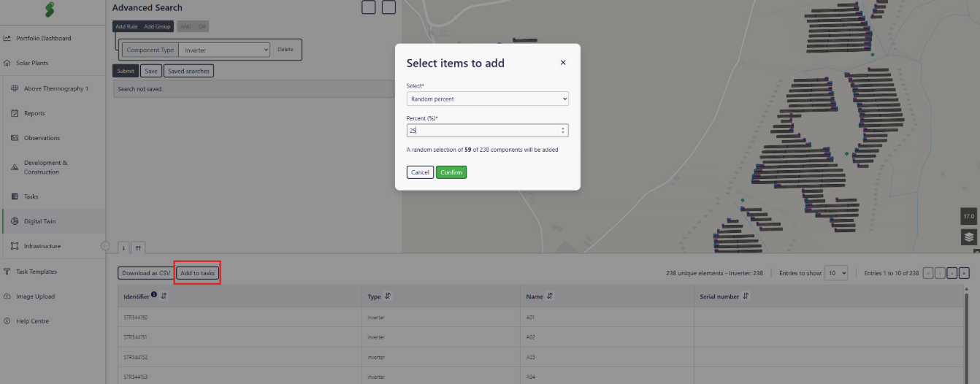
Task: Sort table by Name column
Action: tap(549, 296)
